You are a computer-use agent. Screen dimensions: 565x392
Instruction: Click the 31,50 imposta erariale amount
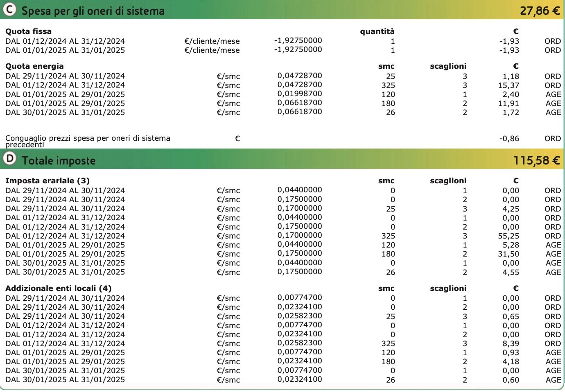pyautogui.click(x=508, y=254)
